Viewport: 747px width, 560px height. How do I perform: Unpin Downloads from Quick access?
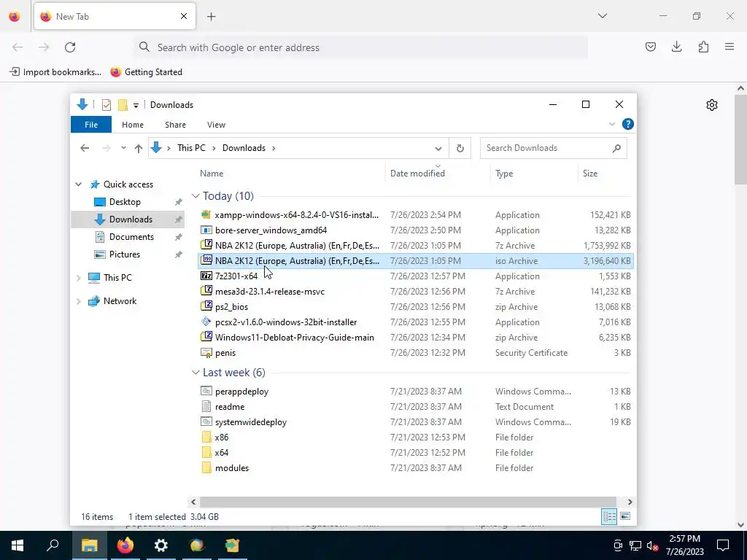178,219
